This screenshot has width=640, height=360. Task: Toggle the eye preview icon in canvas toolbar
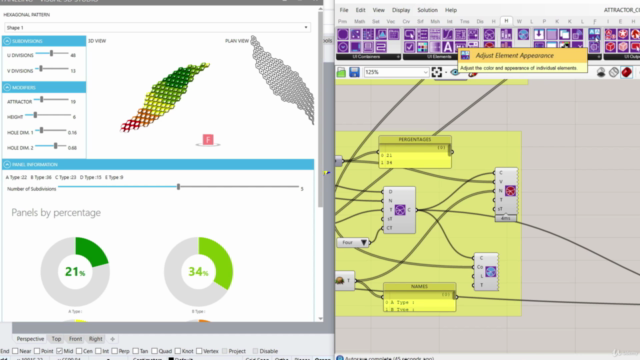click(455, 72)
